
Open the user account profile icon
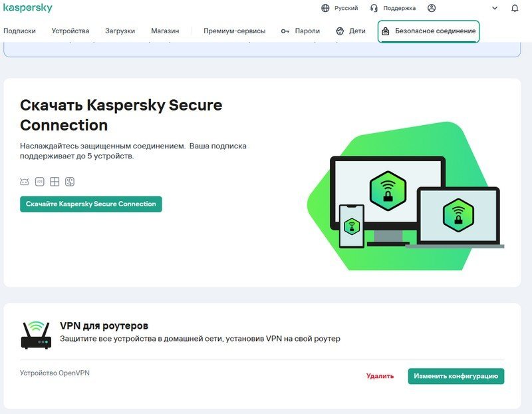coord(432,8)
